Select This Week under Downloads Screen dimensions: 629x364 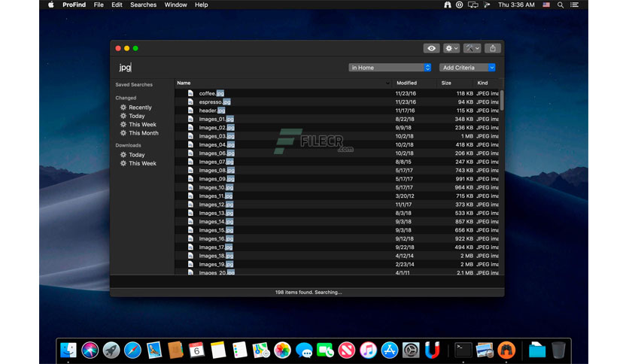pyautogui.click(x=142, y=163)
